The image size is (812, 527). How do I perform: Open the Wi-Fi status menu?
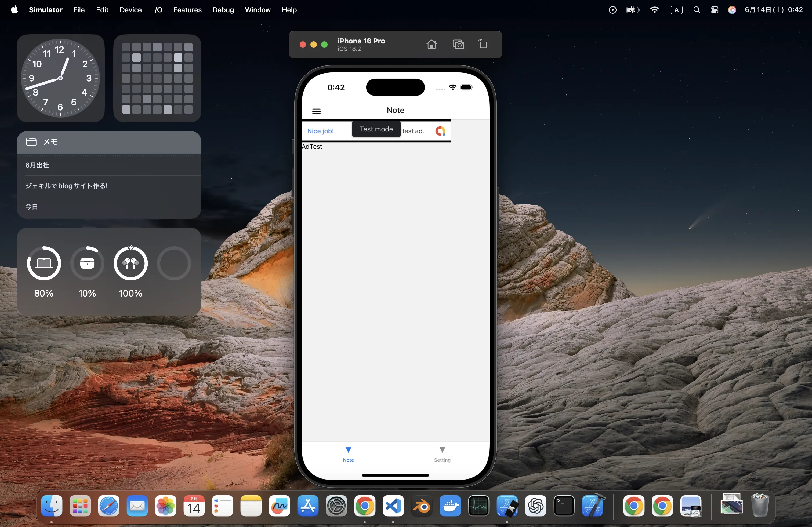654,10
